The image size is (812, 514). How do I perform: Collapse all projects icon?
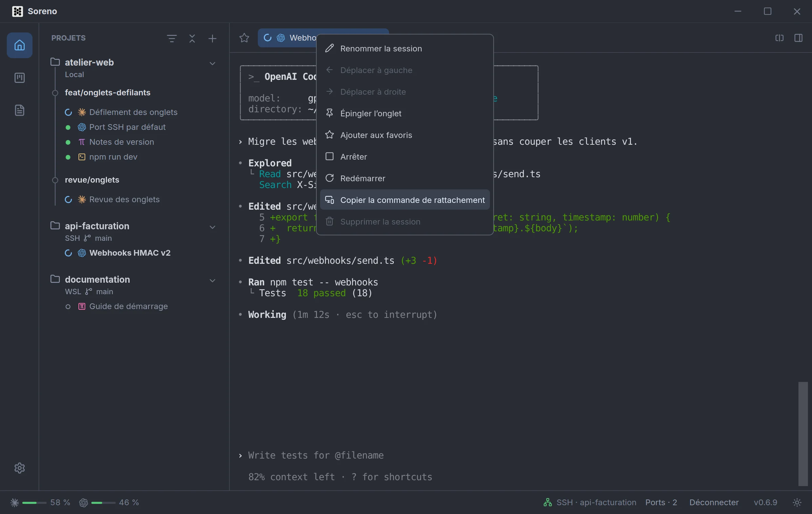point(192,39)
